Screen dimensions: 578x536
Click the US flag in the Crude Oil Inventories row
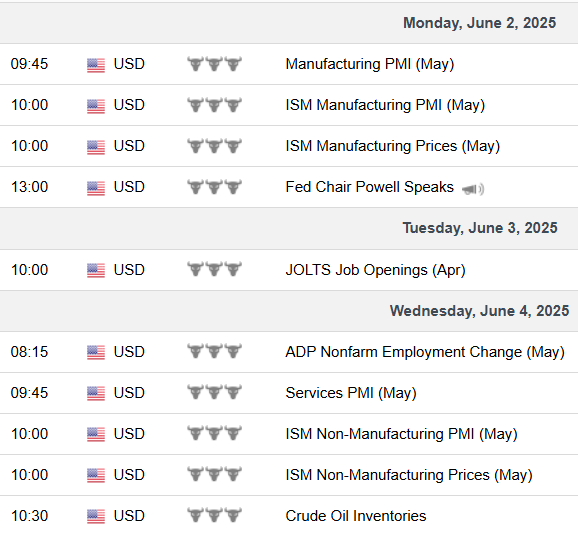(96, 516)
